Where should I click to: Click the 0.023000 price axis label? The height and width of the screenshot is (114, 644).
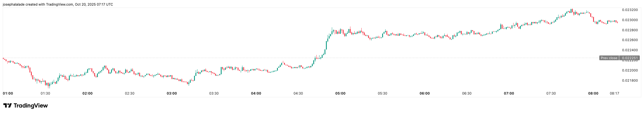tap(630, 20)
